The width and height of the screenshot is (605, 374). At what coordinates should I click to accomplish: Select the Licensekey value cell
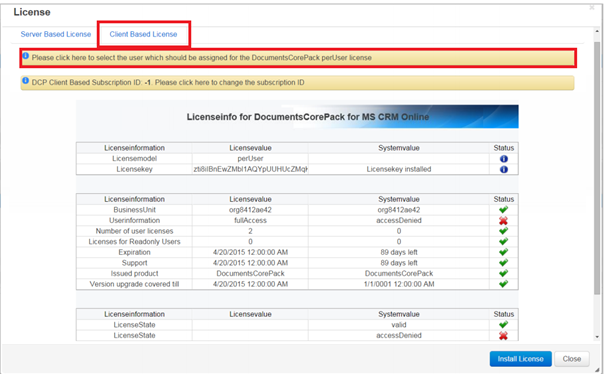250,169
